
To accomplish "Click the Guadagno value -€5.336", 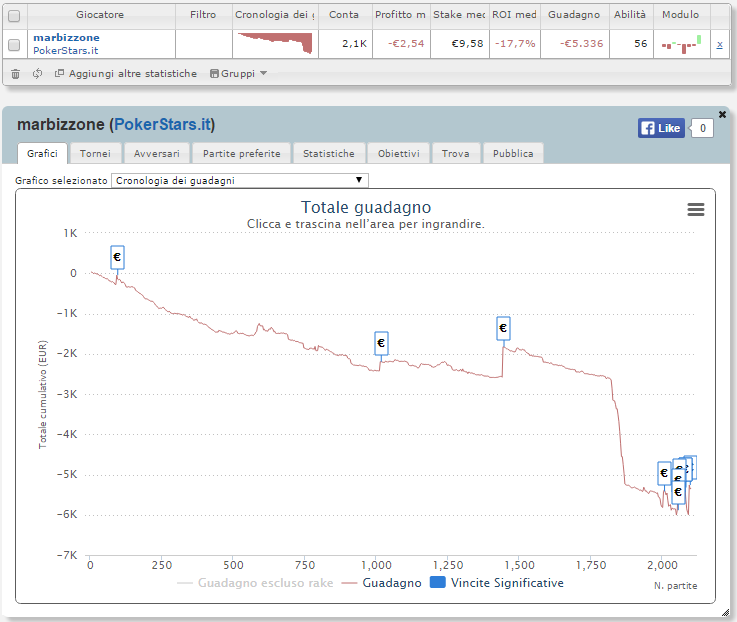I will [x=582, y=44].
